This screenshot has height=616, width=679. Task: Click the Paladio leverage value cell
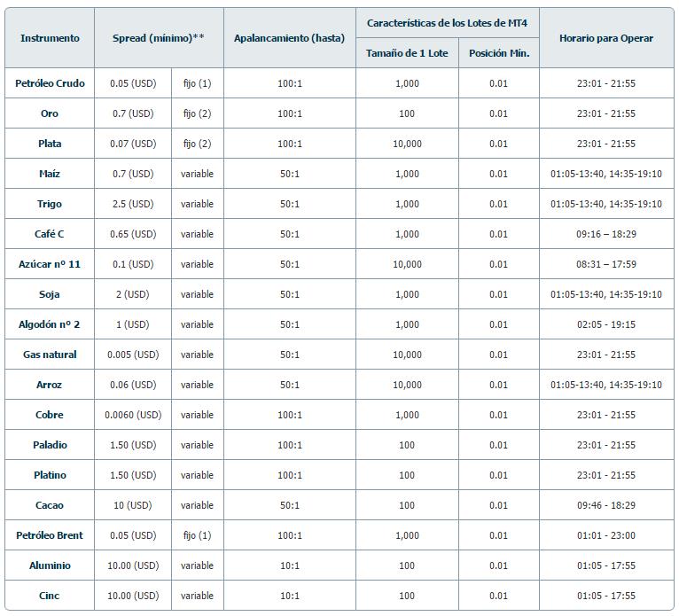click(290, 445)
